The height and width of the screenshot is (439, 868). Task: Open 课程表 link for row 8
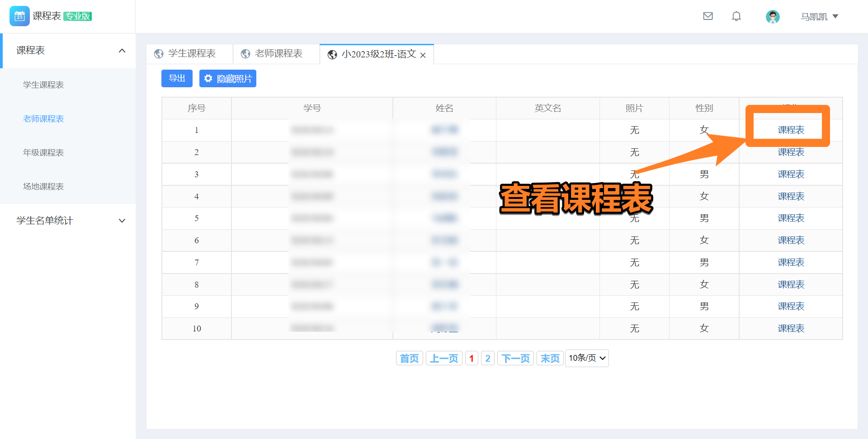(791, 285)
